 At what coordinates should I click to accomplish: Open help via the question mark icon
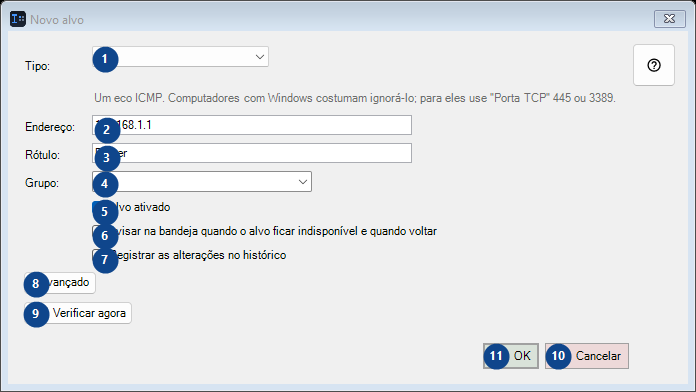[x=653, y=65]
